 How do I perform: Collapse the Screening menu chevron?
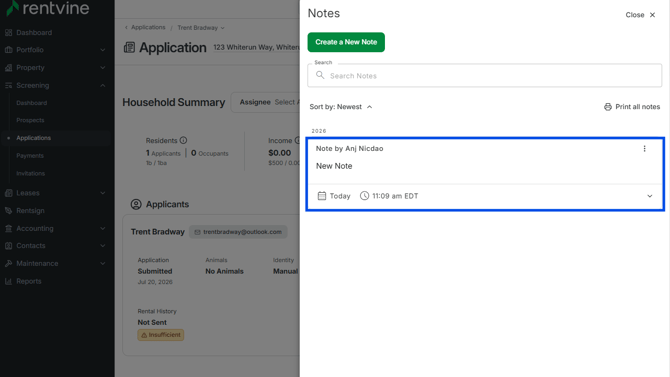[103, 85]
